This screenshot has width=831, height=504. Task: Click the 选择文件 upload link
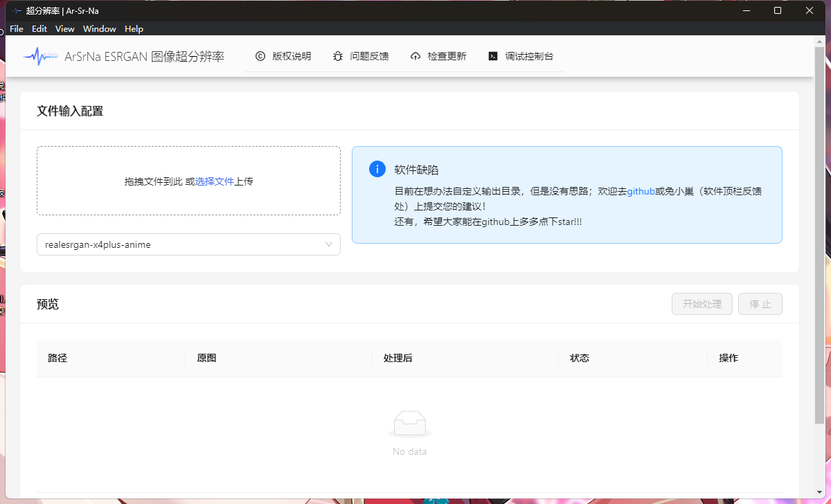click(x=214, y=181)
